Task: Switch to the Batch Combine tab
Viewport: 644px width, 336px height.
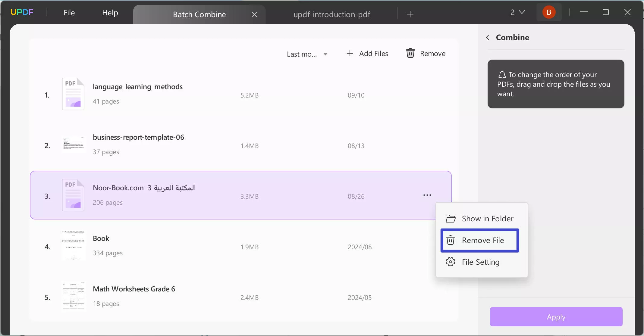Action: [x=199, y=14]
